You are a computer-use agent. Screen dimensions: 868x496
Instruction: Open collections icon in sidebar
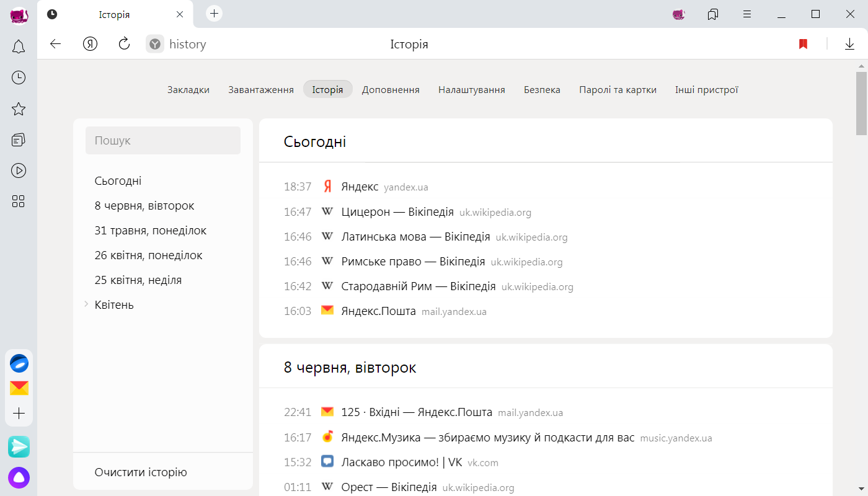(x=19, y=139)
